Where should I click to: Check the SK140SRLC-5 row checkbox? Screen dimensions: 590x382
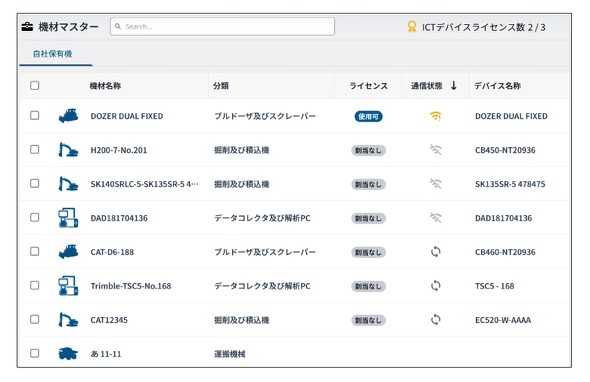35,183
